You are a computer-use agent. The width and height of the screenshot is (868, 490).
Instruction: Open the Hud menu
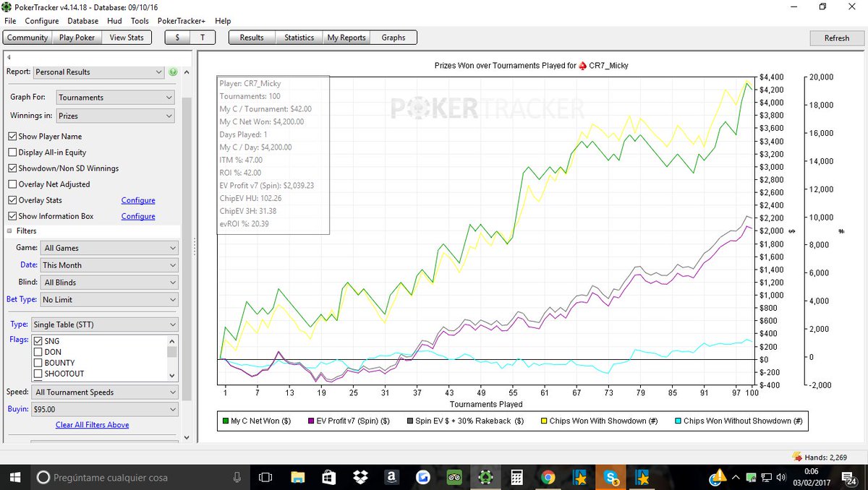click(114, 21)
